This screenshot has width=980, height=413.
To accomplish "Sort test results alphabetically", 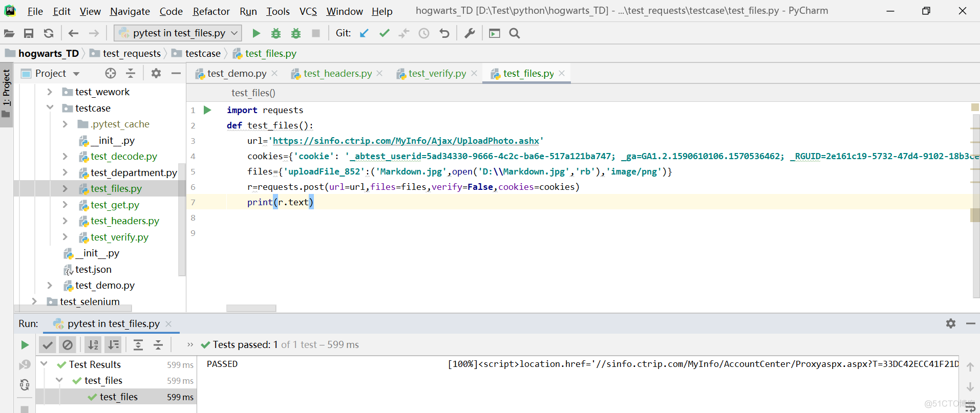I will 93,345.
